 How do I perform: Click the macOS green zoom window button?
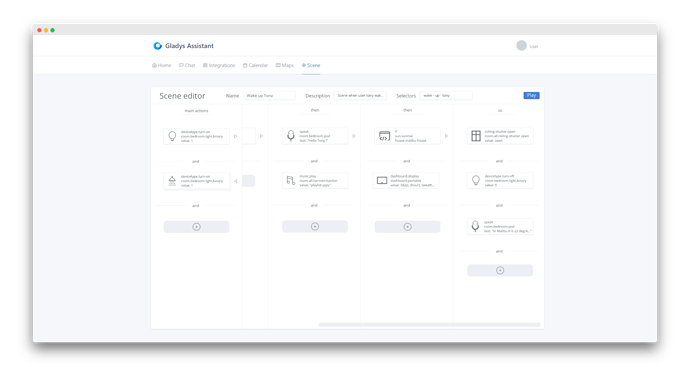point(52,30)
